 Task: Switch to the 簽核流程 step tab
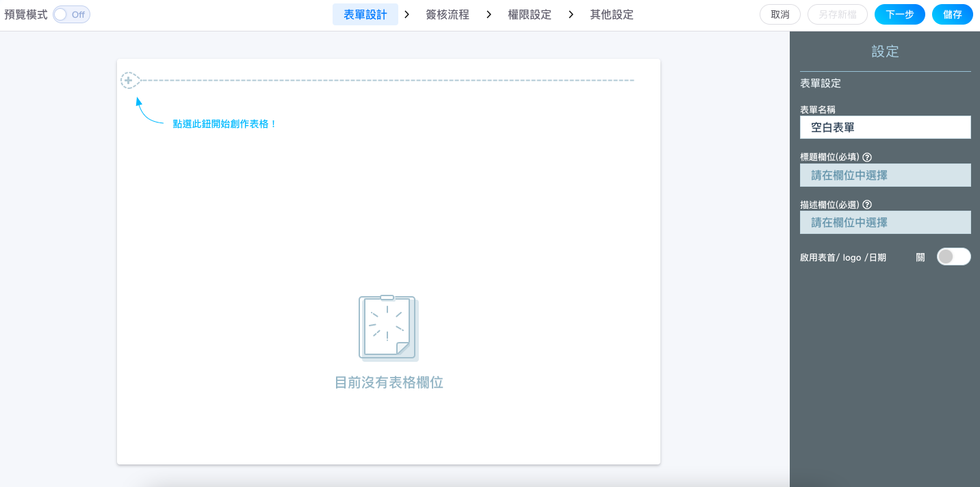(x=448, y=14)
